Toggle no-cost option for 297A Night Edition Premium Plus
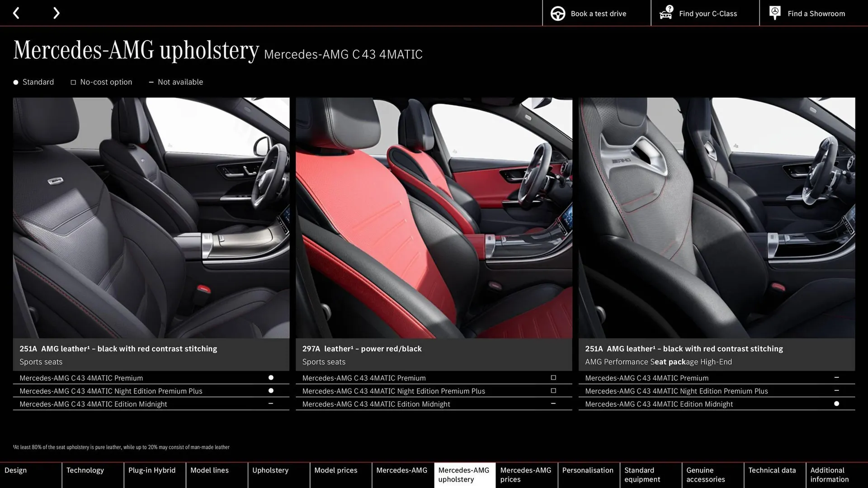This screenshot has width=868, height=488. click(553, 390)
